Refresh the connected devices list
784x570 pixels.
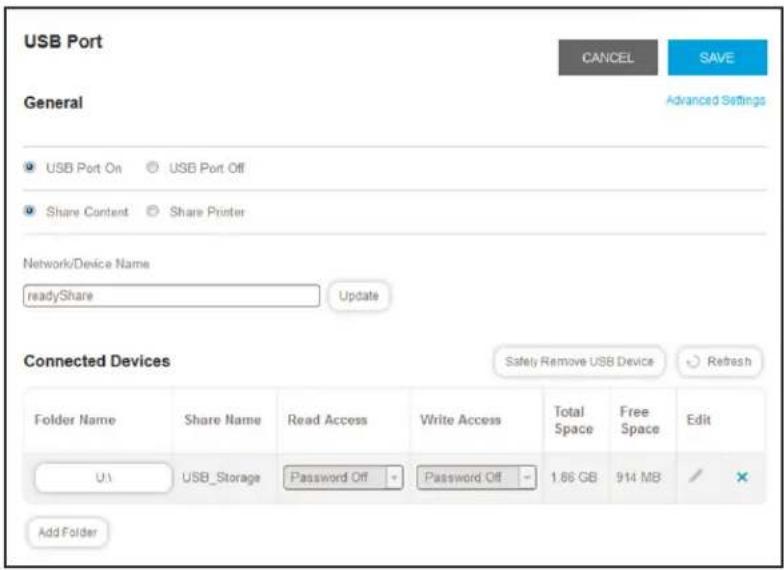[x=720, y=362]
